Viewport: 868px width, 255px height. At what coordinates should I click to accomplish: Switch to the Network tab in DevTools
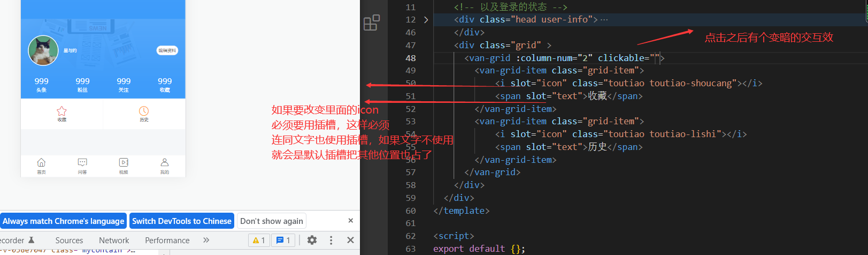114,241
